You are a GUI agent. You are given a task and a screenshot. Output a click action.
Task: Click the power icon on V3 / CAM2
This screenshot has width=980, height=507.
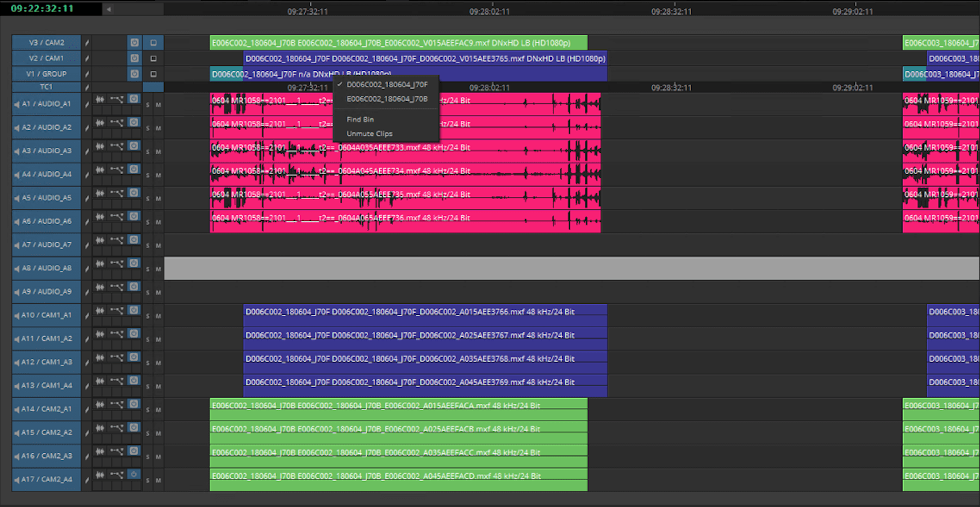click(x=134, y=42)
